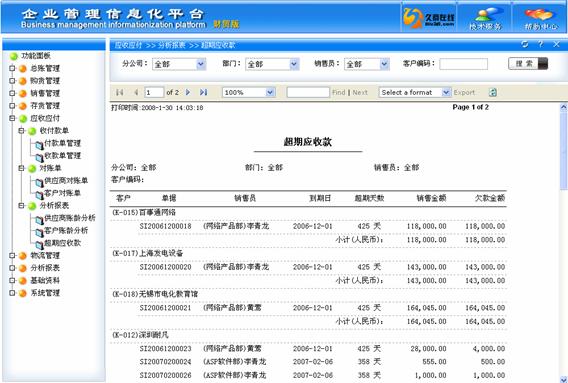Click the report scrollbar up arrow
Screen dimensions: 568x383
(x=563, y=107)
